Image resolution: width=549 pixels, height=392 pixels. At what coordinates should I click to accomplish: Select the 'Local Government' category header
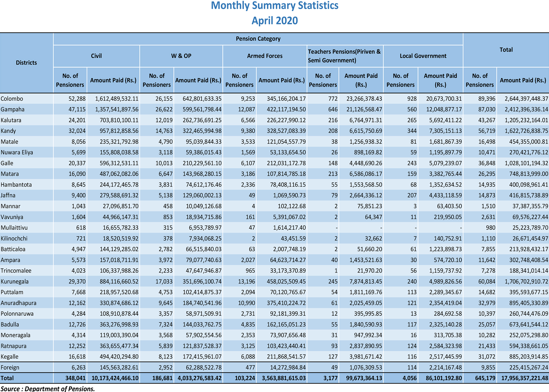423,56
